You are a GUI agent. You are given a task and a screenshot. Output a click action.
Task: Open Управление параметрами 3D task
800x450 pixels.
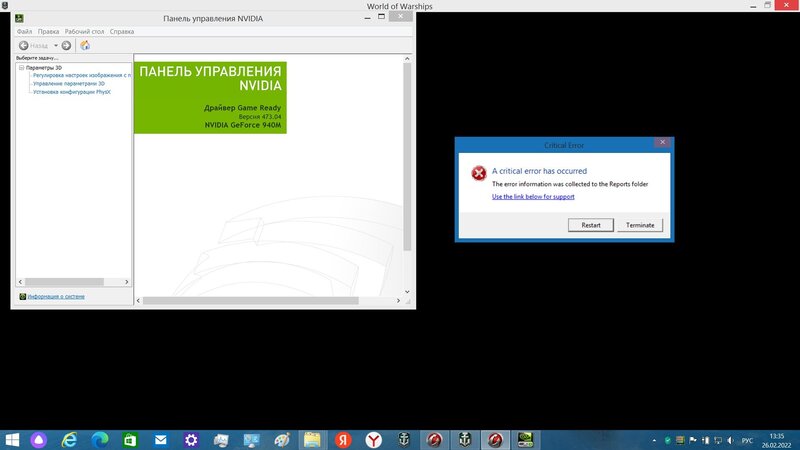click(69, 83)
